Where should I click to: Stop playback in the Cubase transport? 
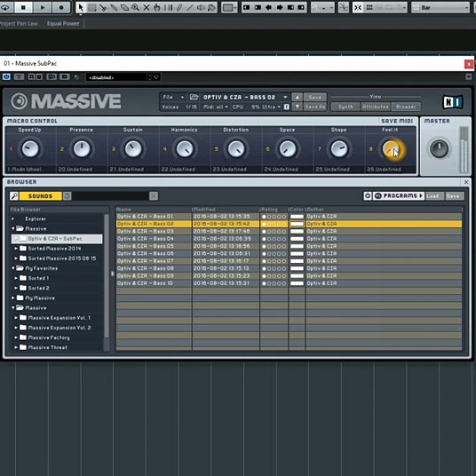23,7
